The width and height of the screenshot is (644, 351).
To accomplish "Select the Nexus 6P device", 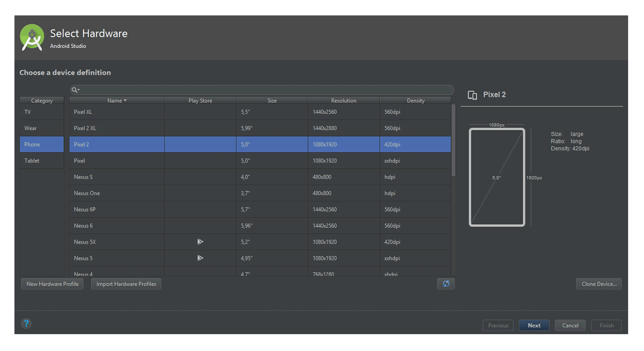I will (260, 210).
